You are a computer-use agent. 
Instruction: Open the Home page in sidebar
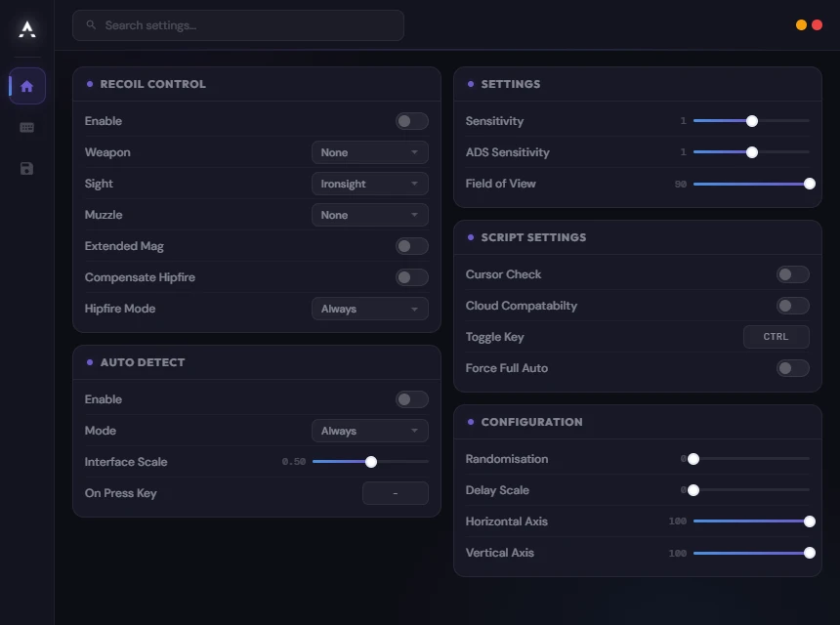[26, 86]
